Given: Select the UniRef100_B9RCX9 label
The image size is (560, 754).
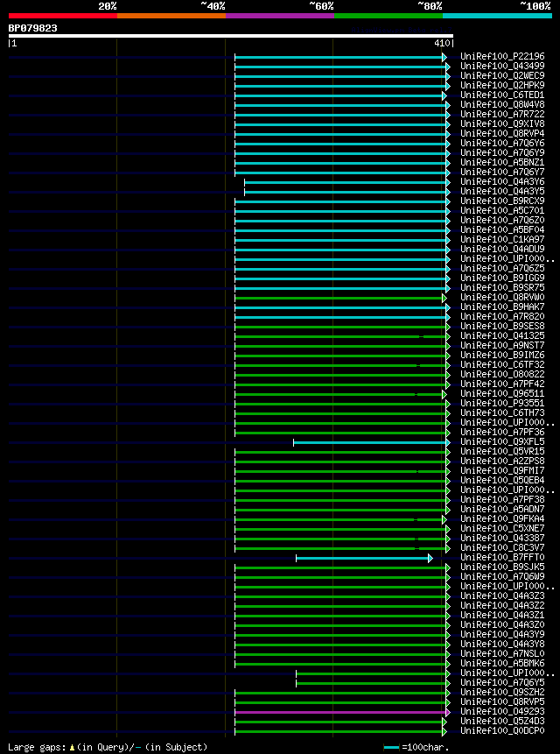Looking at the screenshot, I should pyautogui.click(x=502, y=201).
